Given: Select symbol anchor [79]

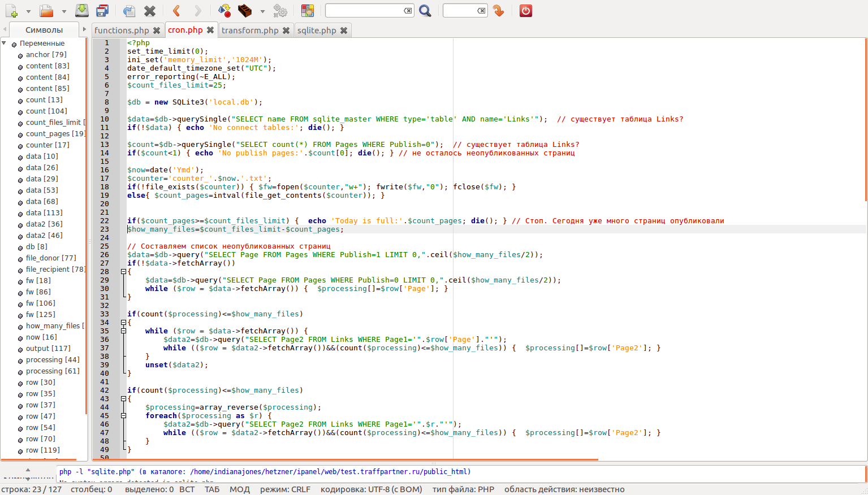Looking at the screenshot, I should tap(46, 55).
